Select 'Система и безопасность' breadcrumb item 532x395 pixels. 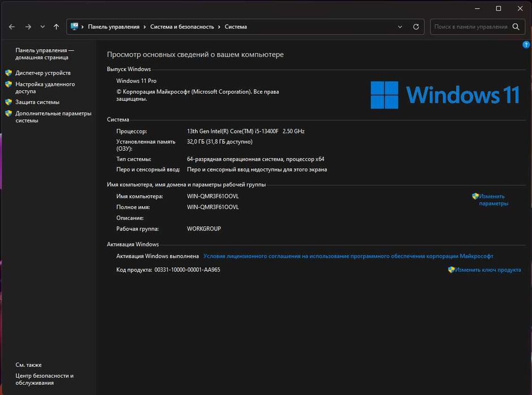coord(182,27)
